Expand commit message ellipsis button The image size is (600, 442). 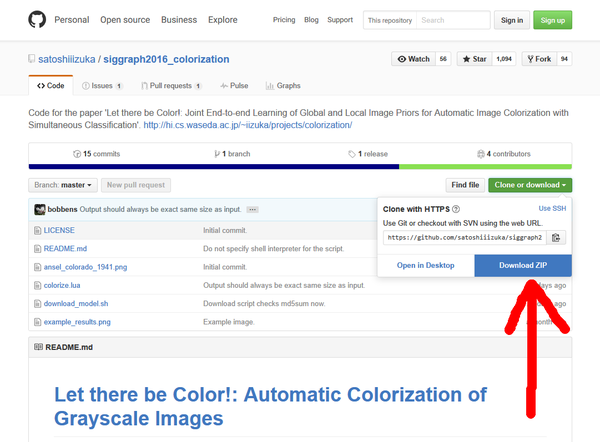pyautogui.click(x=252, y=209)
